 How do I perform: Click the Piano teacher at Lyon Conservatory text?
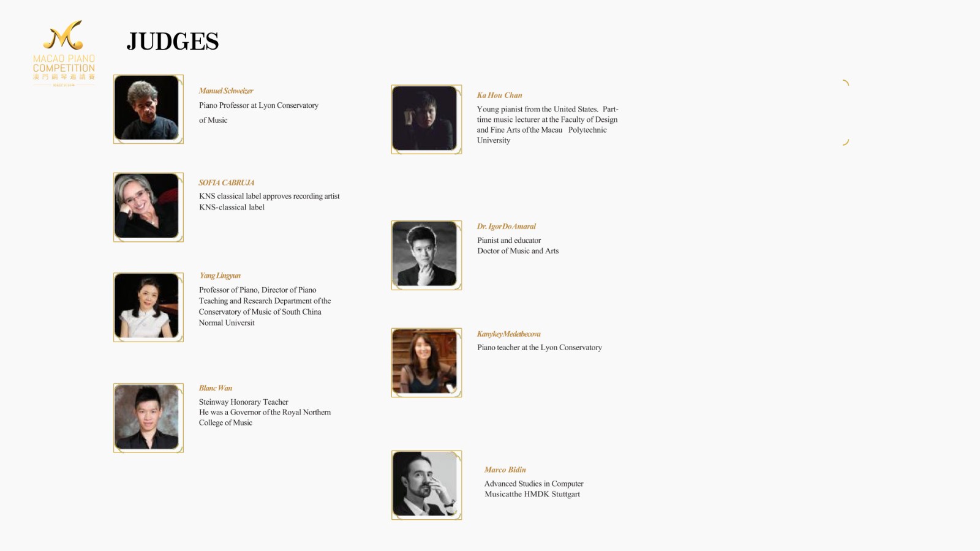(539, 348)
